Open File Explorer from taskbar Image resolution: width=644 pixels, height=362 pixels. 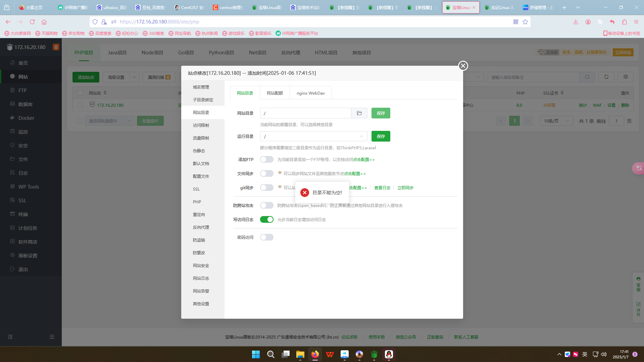(300, 354)
